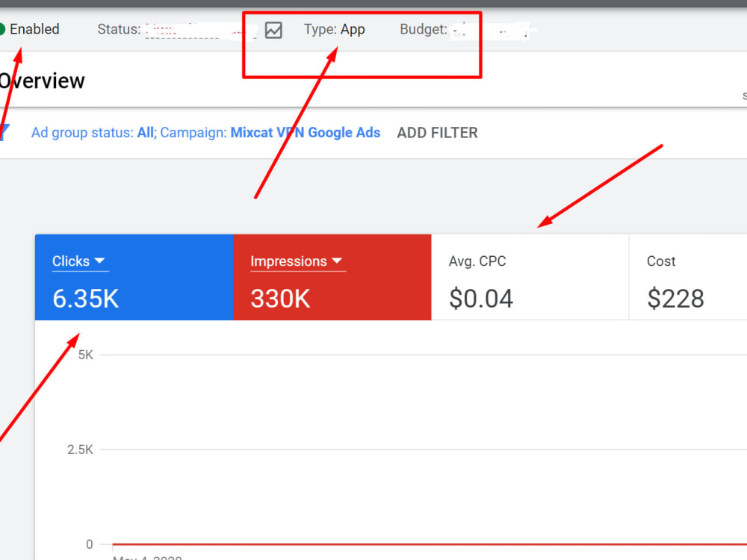Image resolution: width=747 pixels, height=560 pixels.
Task: Click the $228 cost value
Action: (675, 299)
